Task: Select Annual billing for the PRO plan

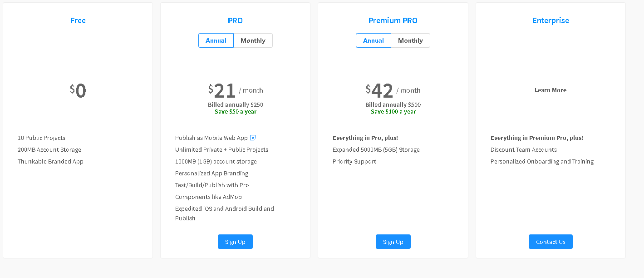Action: 216,40
